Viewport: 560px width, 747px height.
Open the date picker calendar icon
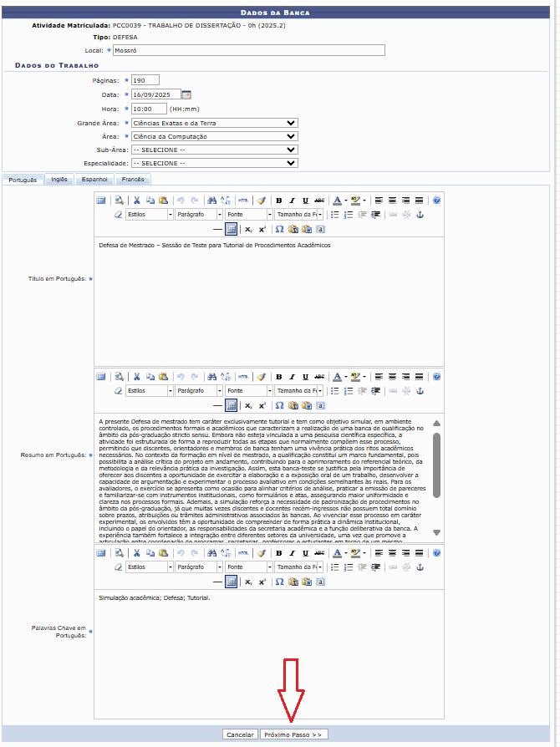point(186,94)
